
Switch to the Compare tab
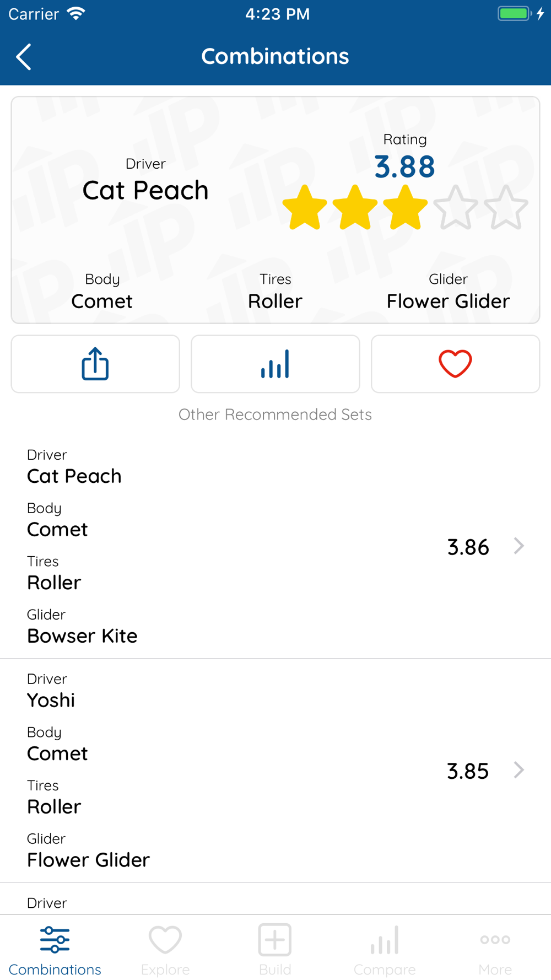tap(385, 950)
